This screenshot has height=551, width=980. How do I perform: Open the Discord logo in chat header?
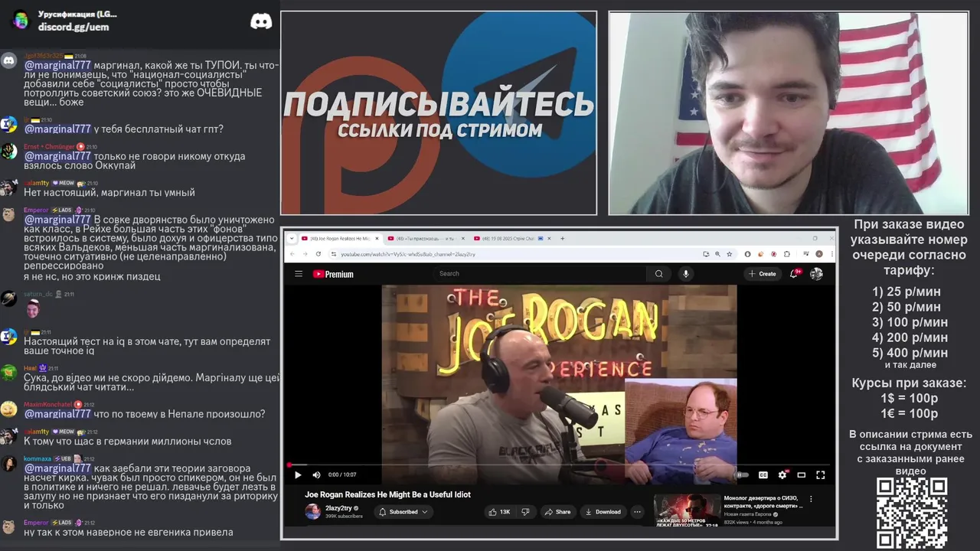pos(261,21)
